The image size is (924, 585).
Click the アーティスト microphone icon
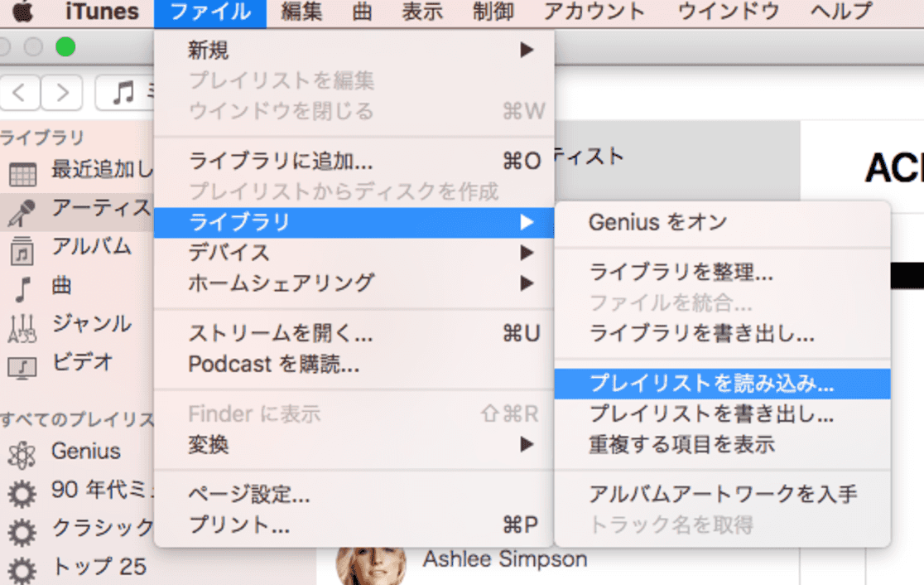coord(22,212)
